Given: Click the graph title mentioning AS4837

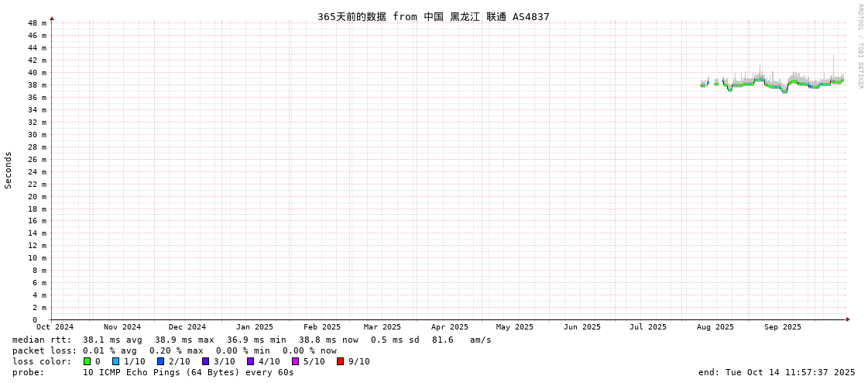Looking at the screenshot, I should click(433, 16).
